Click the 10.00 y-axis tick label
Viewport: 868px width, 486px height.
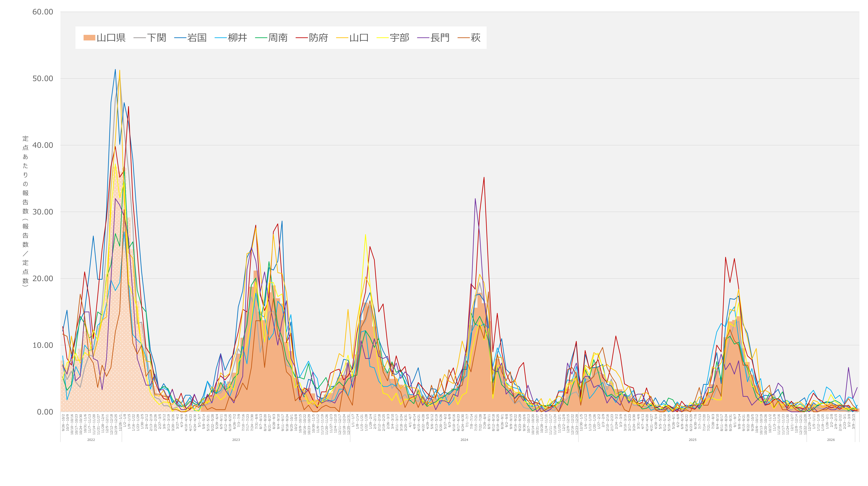pos(43,345)
